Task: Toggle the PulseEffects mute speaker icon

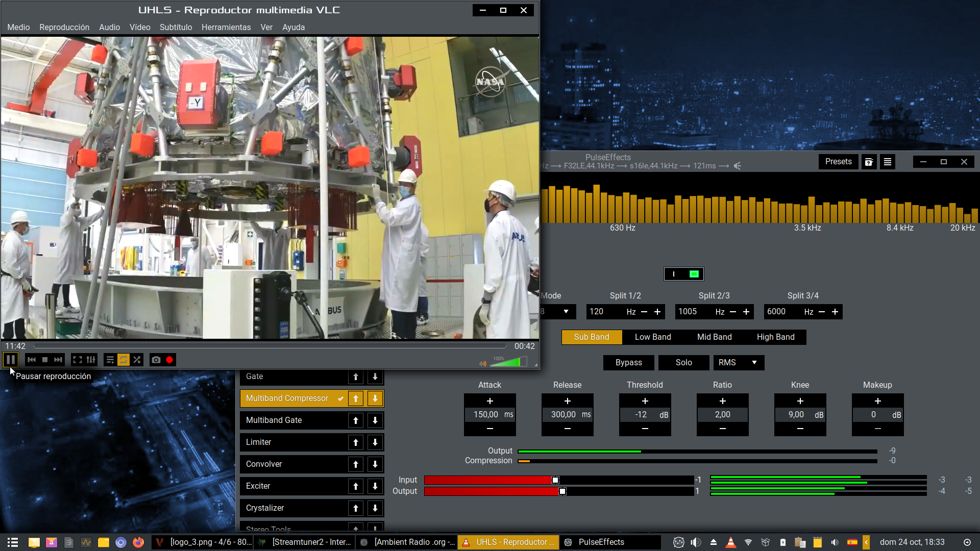Action: pyautogui.click(x=738, y=166)
